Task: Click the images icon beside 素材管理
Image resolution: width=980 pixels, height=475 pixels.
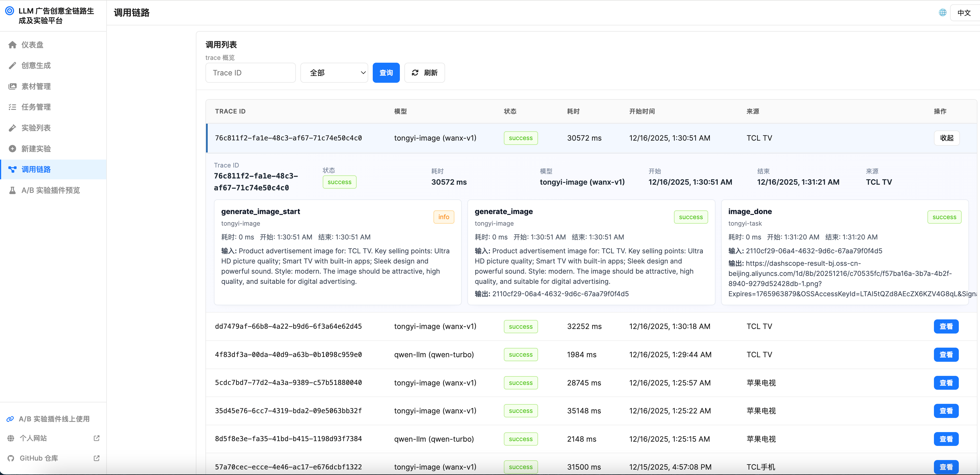Action: [x=12, y=86]
